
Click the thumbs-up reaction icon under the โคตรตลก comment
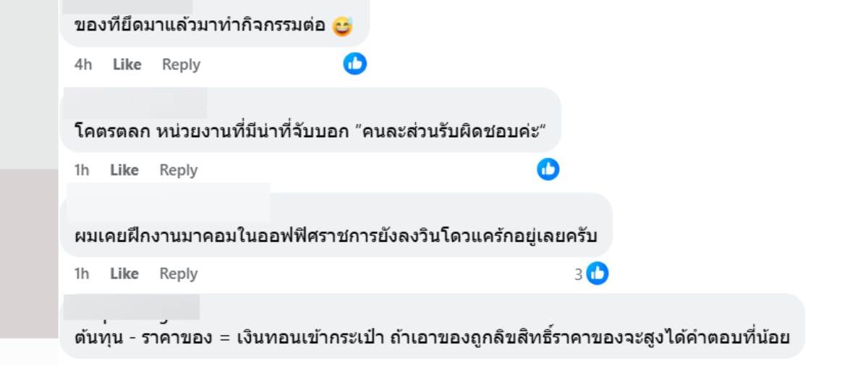(548, 169)
